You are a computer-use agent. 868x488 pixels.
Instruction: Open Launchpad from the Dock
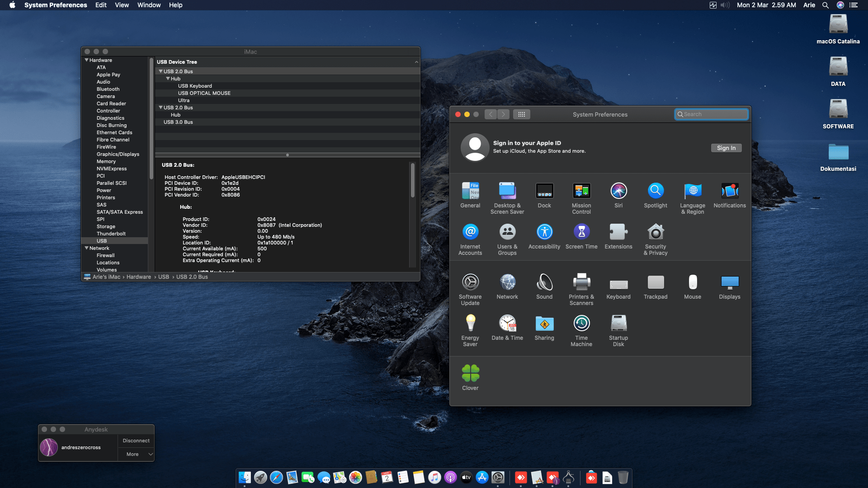pos(261,477)
